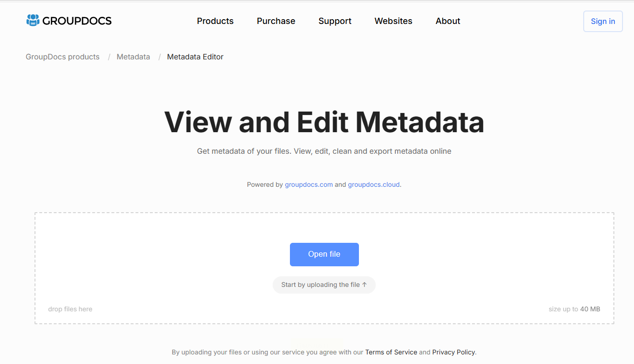Click the "size up to 40 MB" label
Screen dimensions: 634x364
pyautogui.click(x=574, y=309)
